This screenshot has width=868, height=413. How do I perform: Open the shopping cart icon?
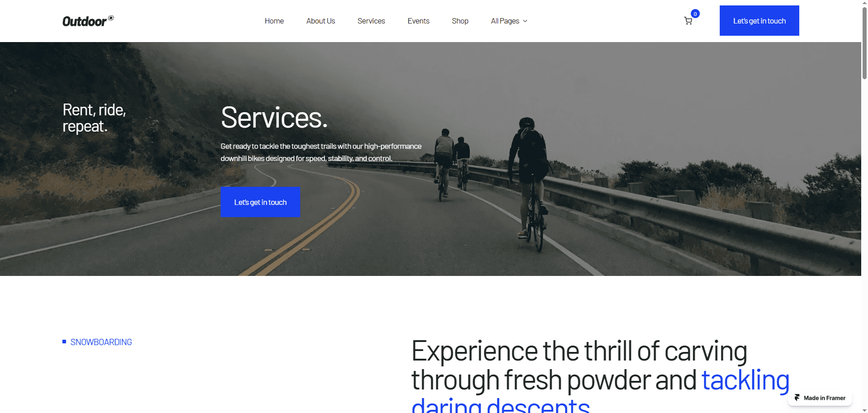click(x=688, y=21)
